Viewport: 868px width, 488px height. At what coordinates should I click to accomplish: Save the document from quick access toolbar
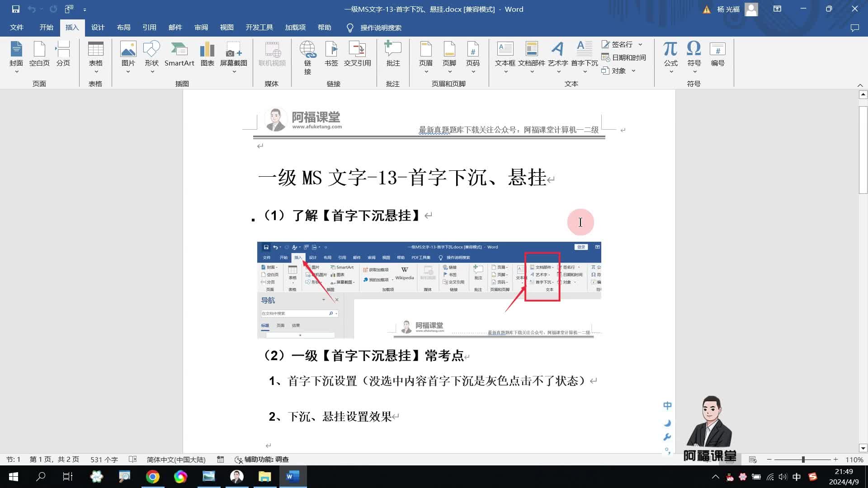pos(15,9)
